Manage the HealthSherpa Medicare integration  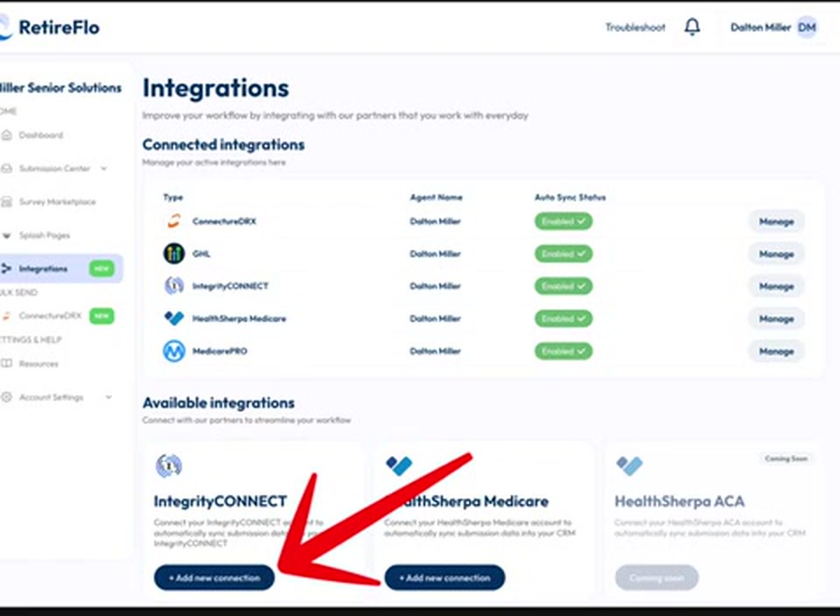(x=776, y=318)
